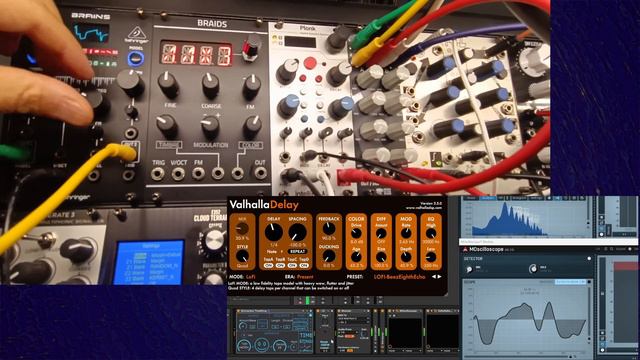Open the PRESET menu named LOFI-BeezEighthEcho
The image size is (640, 360).
tap(399, 277)
